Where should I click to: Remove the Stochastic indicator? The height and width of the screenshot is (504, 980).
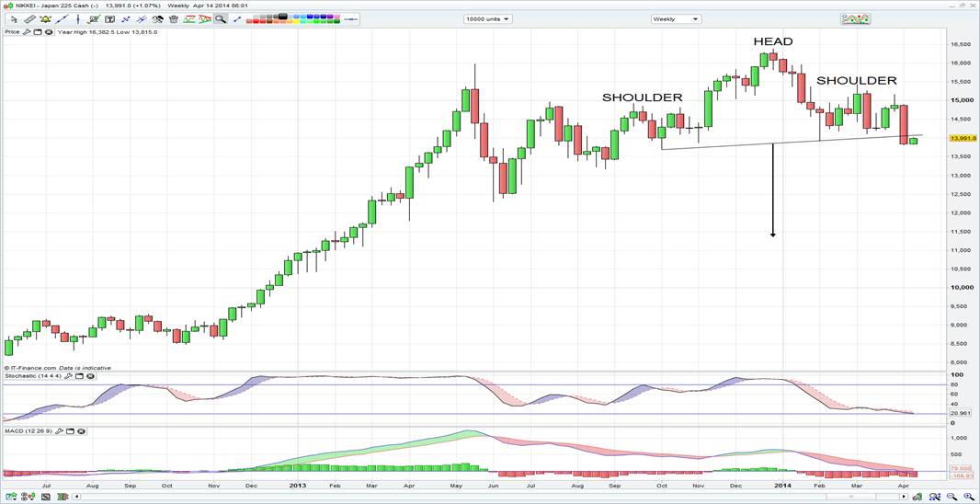click(91, 376)
